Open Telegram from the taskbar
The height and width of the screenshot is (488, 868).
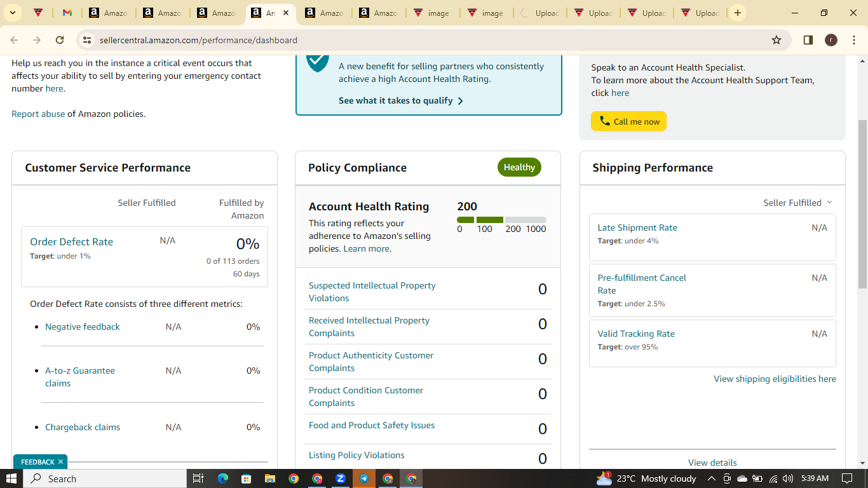click(364, 478)
